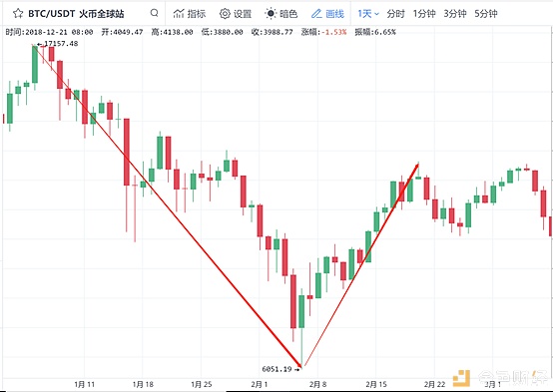Open 设置 gear settings icon
The image size is (553, 392).
(225, 14)
